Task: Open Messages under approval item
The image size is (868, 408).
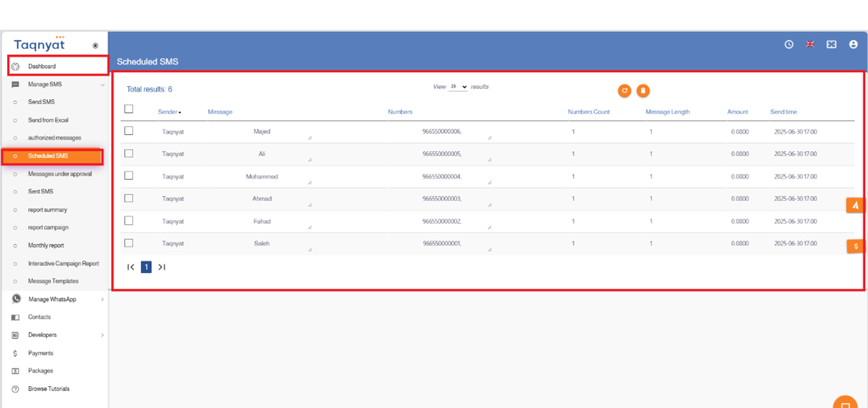Action: 60,174
